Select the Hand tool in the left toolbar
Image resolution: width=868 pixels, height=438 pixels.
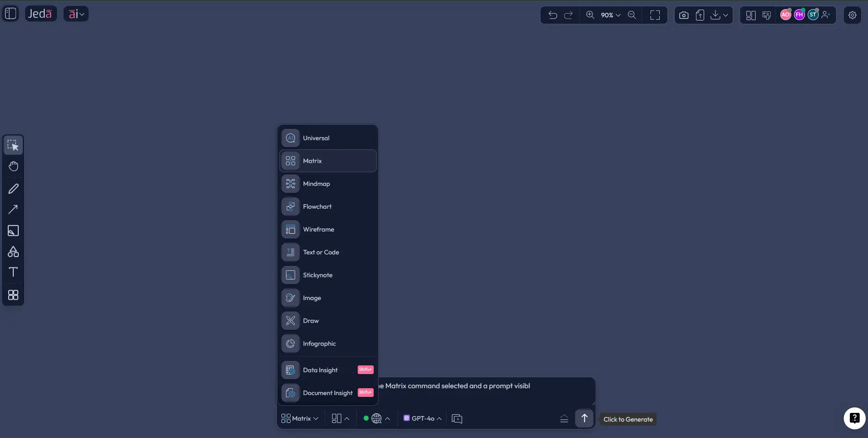coord(13,166)
